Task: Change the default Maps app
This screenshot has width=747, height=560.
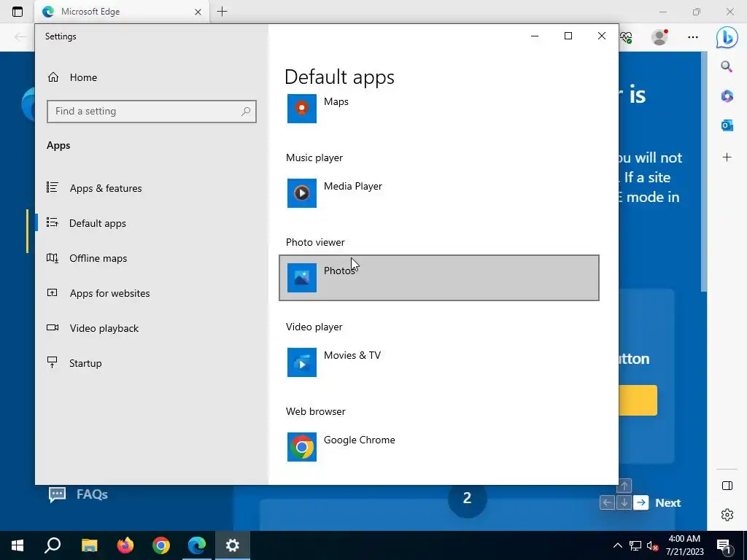Action: click(438, 109)
